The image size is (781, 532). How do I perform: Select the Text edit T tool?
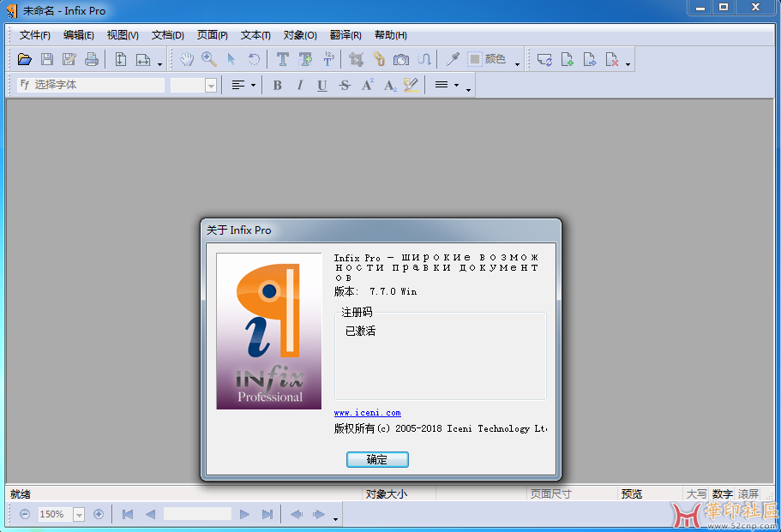tap(282, 60)
